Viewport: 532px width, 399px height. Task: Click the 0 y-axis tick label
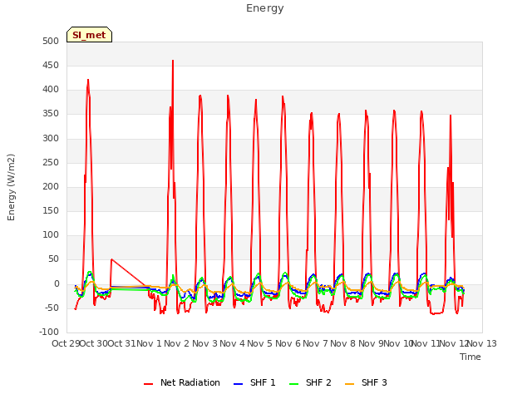(x=57, y=284)
